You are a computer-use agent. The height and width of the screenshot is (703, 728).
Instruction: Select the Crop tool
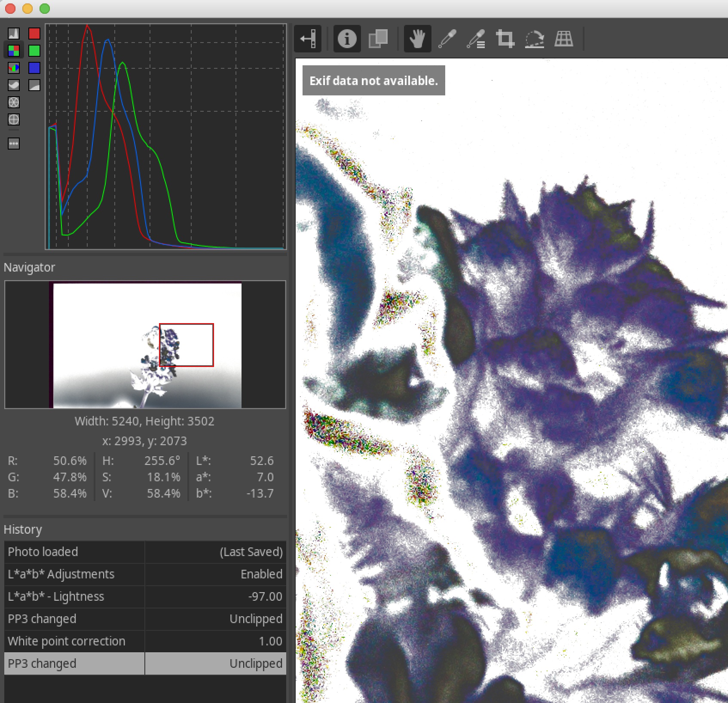pos(505,39)
